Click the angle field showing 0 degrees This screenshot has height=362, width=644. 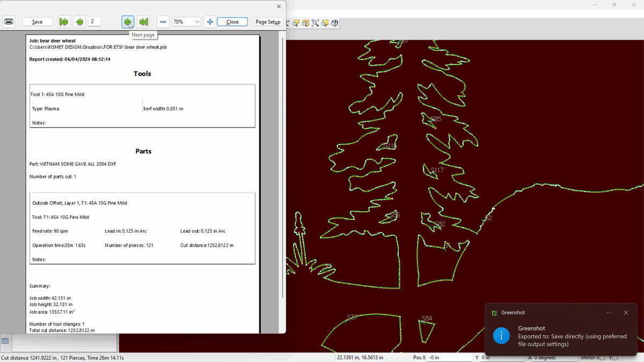click(x=556, y=358)
